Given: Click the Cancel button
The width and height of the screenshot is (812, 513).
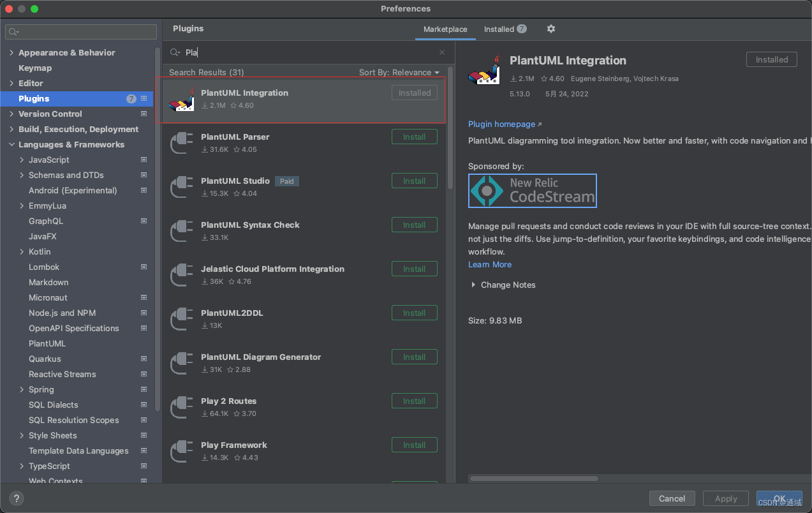Looking at the screenshot, I should tap(672, 499).
